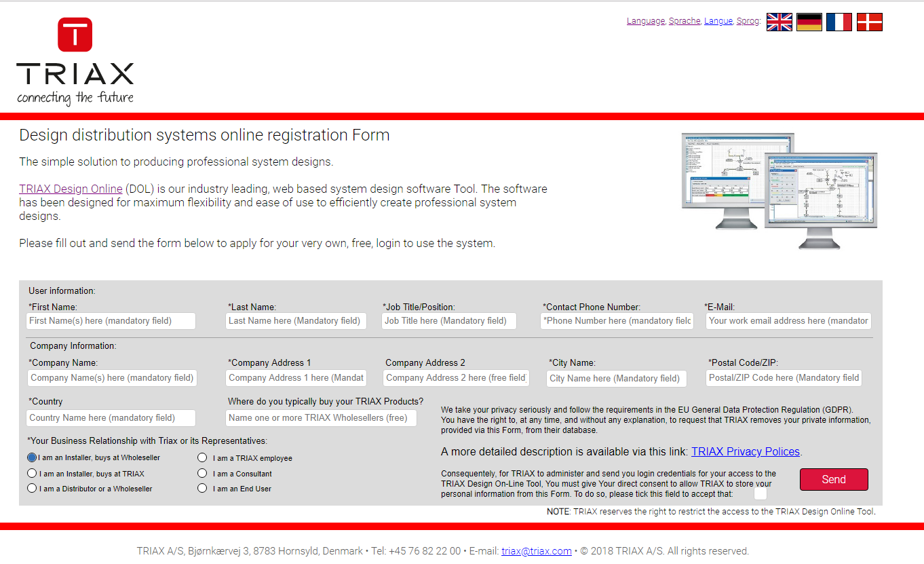Viewport: 924px width, 564px height.
Task: Click the triax@triax.com email link
Action: (x=537, y=551)
